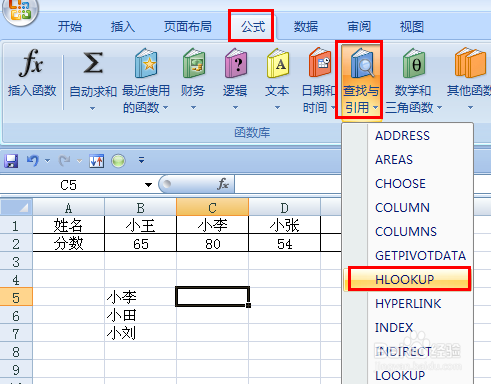491x384 pixels.
Task: Select cell with value 80
Action: pyautogui.click(x=212, y=243)
